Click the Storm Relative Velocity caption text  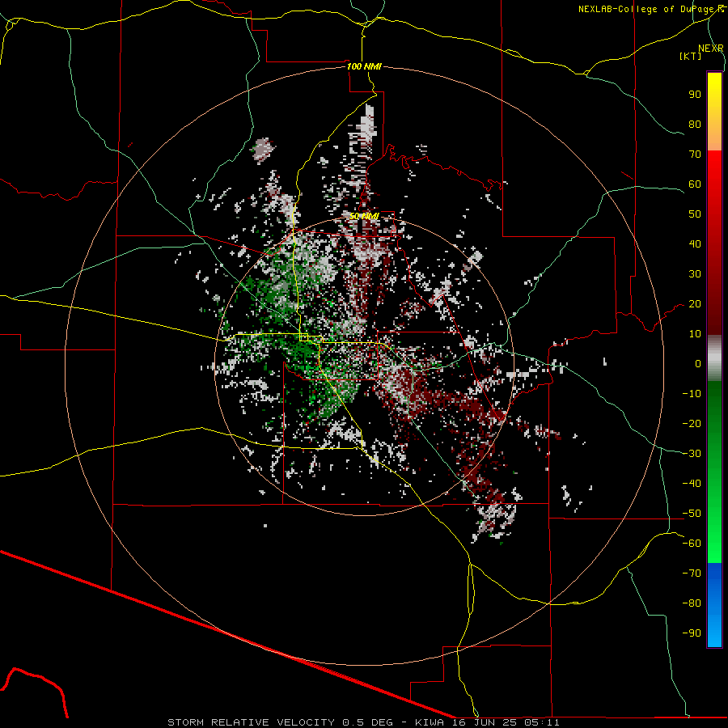click(363, 722)
